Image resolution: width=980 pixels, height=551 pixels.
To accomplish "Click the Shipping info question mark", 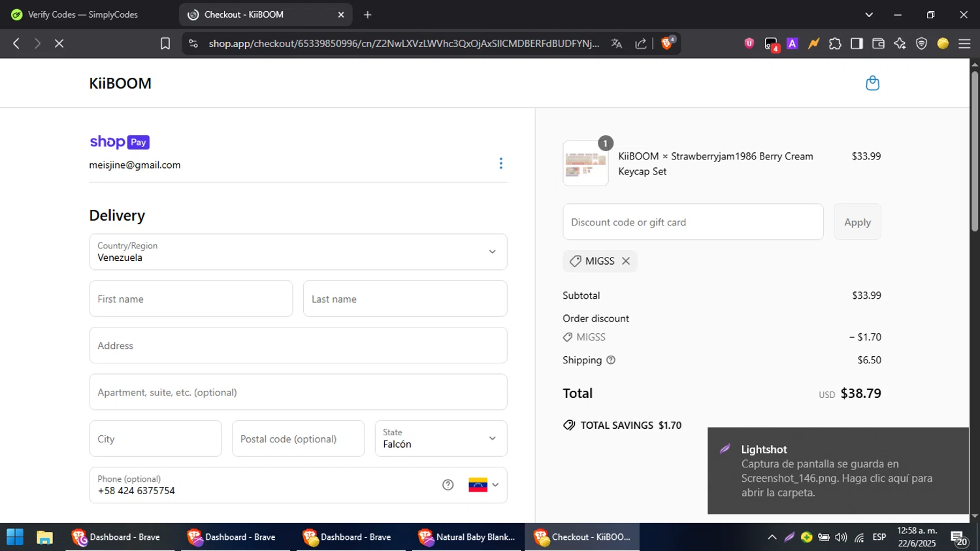I will coord(611,360).
